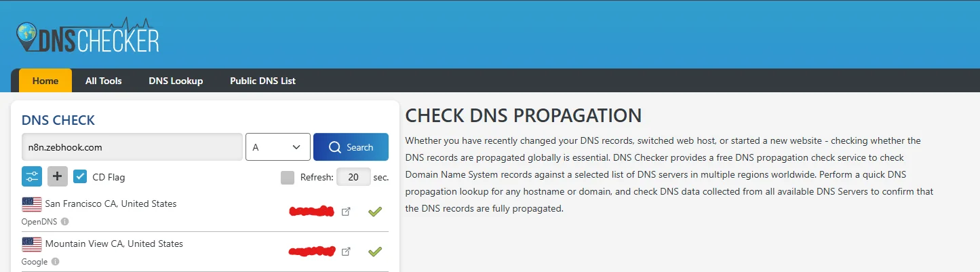Click the domain field containing n8n.zebhook.com

pyautogui.click(x=132, y=147)
